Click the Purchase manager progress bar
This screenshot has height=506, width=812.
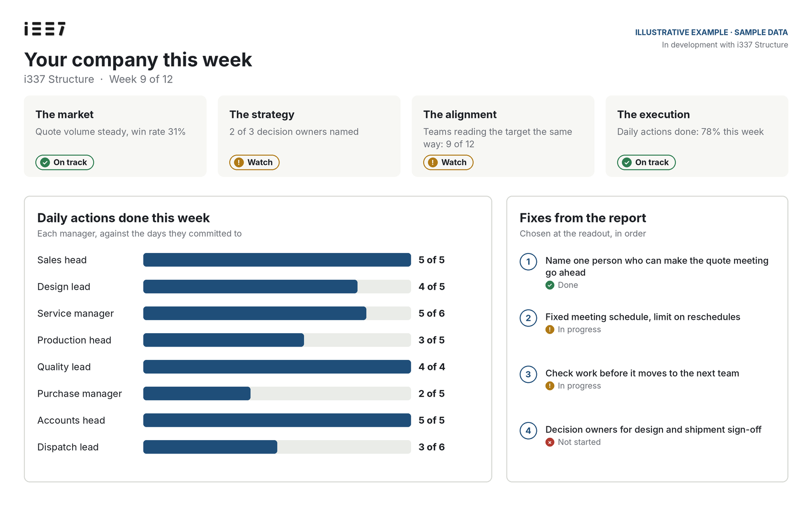click(277, 393)
